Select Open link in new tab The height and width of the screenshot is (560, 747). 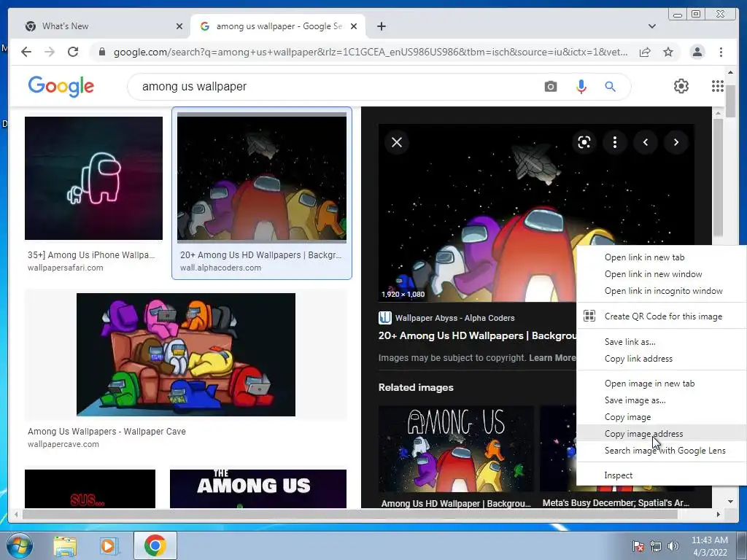click(661, 257)
